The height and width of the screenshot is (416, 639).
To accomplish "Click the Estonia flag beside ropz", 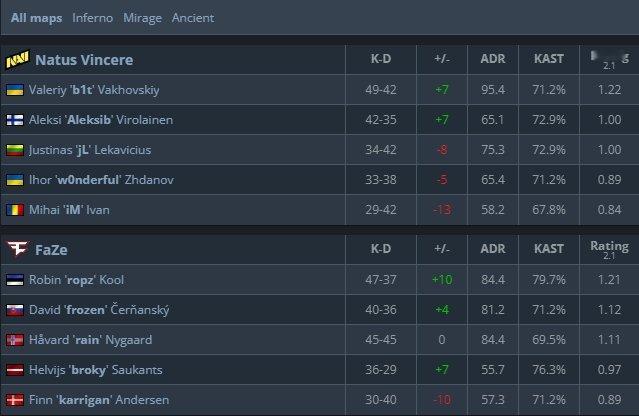I will click(15, 280).
